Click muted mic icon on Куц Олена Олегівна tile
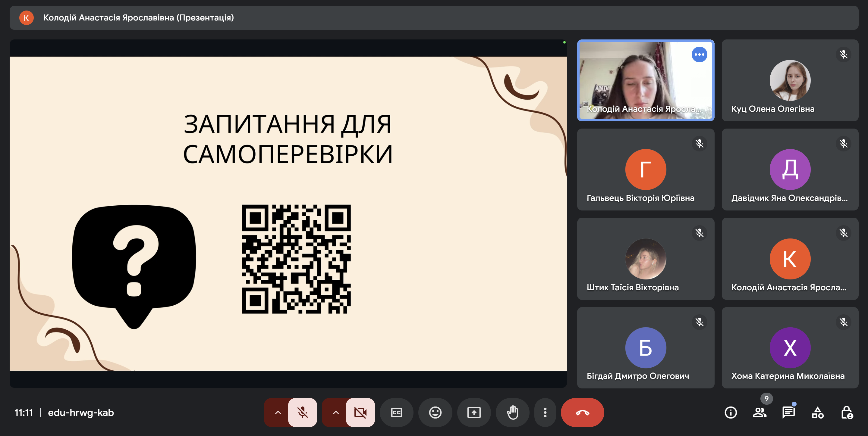 click(x=843, y=54)
